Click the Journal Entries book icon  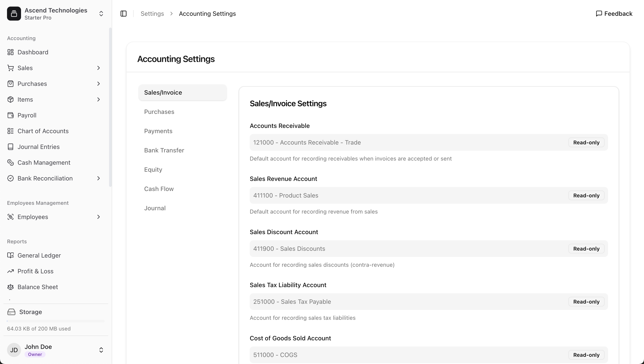point(11,147)
